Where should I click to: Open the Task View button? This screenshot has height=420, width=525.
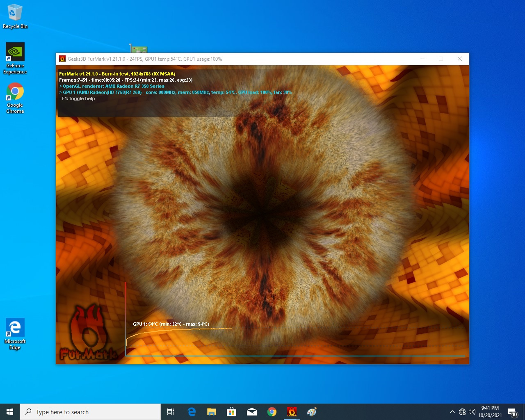tap(171, 412)
